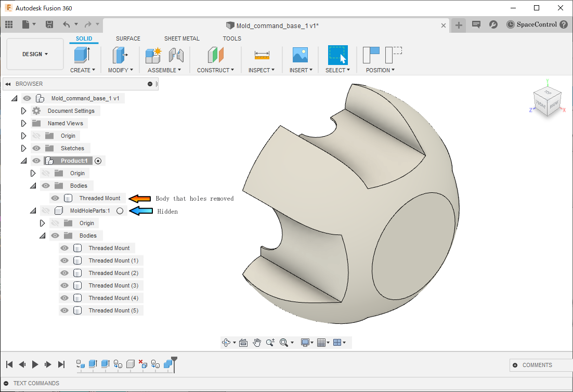The width and height of the screenshot is (573, 392).
Task: Activate the MoldHoleParts:1 component radio button
Action: pyautogui.click(x=120, y=211)
